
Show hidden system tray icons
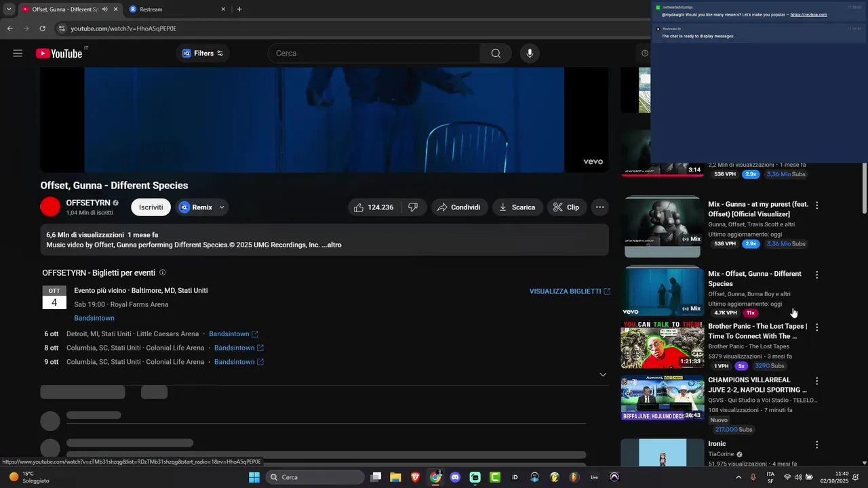(738, 477)
